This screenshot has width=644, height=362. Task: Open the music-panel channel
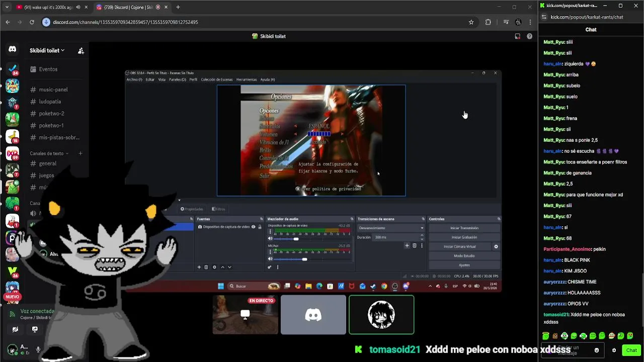pyautogui.click(x=53, y=89)
